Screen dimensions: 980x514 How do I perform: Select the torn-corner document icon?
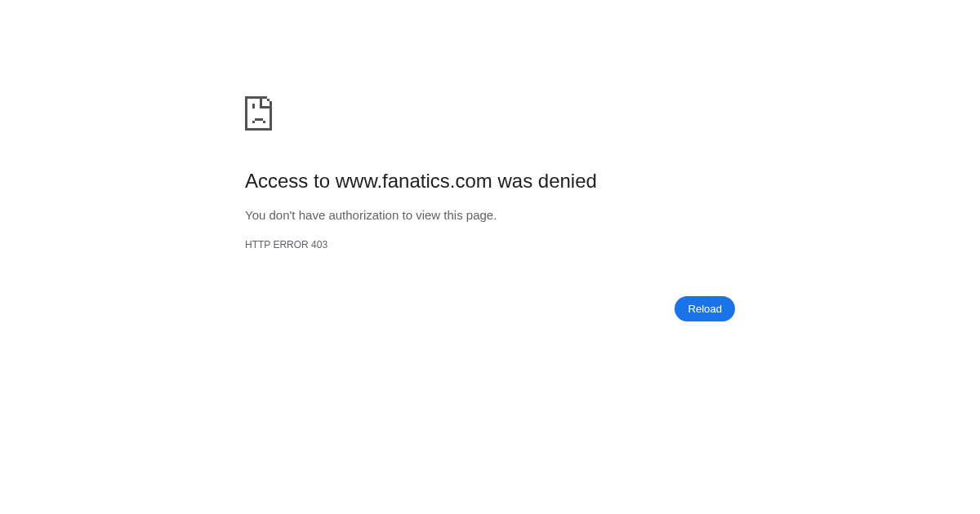click(x=258, y=113)
